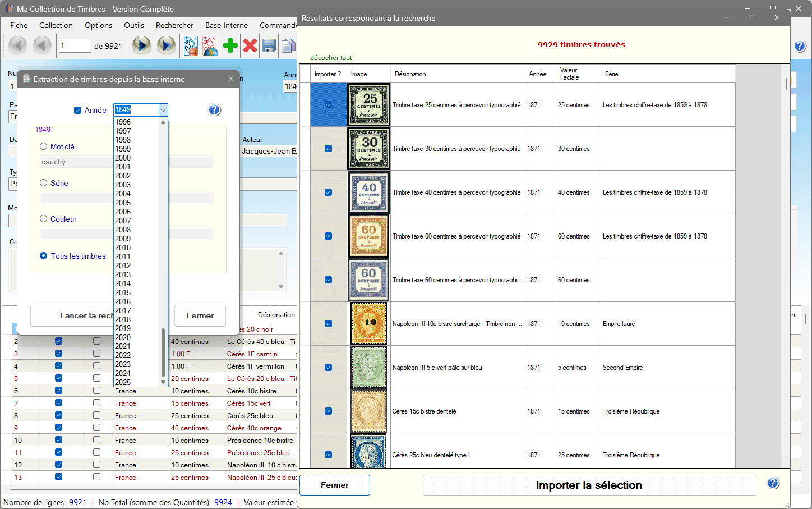
Task: Click the green plus add record icon
Action: pyautogui.click(x=230, y=45)
